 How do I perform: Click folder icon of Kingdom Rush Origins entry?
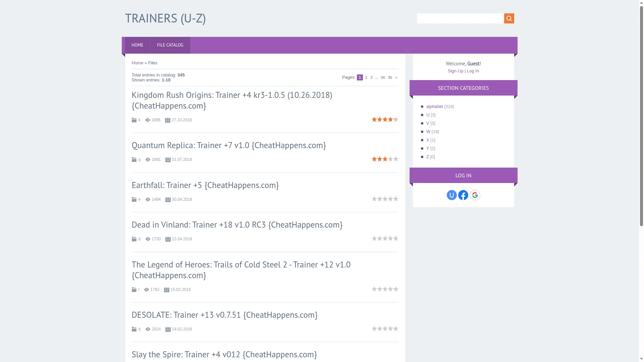click(x=134, y=120)
